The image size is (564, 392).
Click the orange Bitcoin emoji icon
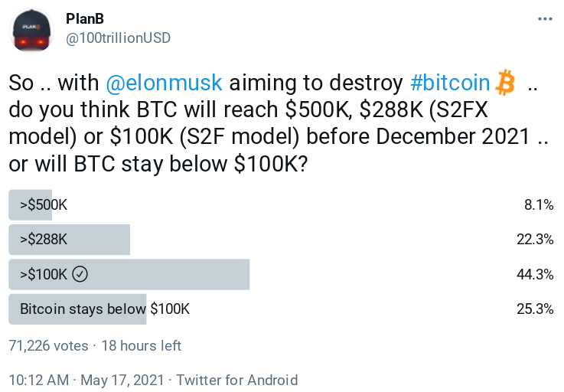[x=505, y=82]
